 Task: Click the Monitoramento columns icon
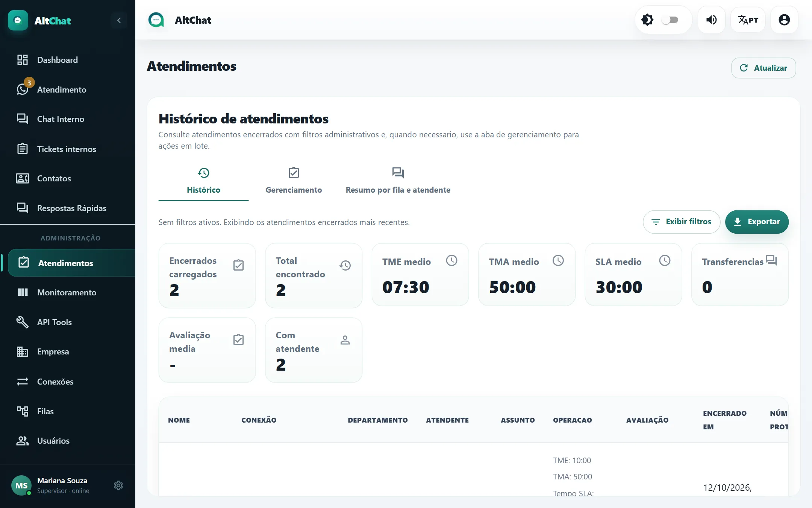pos(22,292)
